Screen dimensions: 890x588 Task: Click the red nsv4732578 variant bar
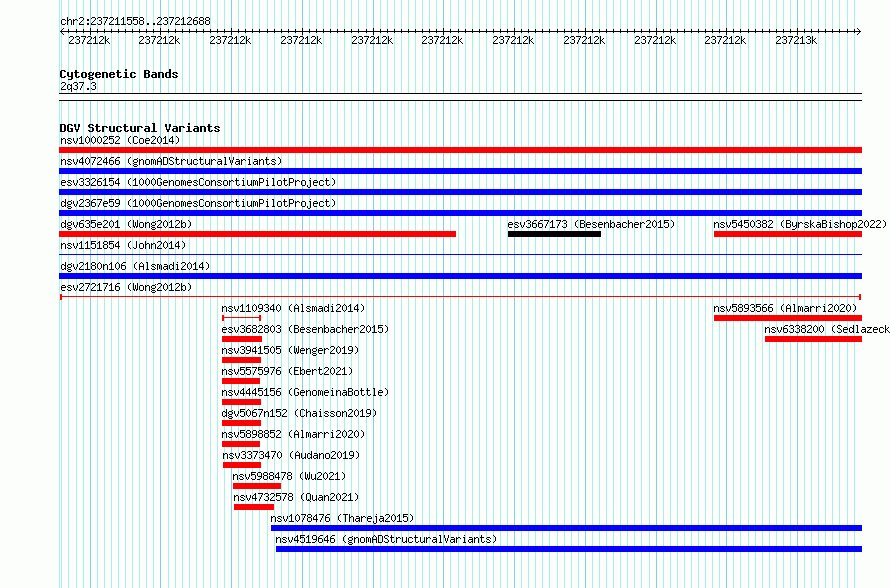pyautogui.click(x=254, y=507)
